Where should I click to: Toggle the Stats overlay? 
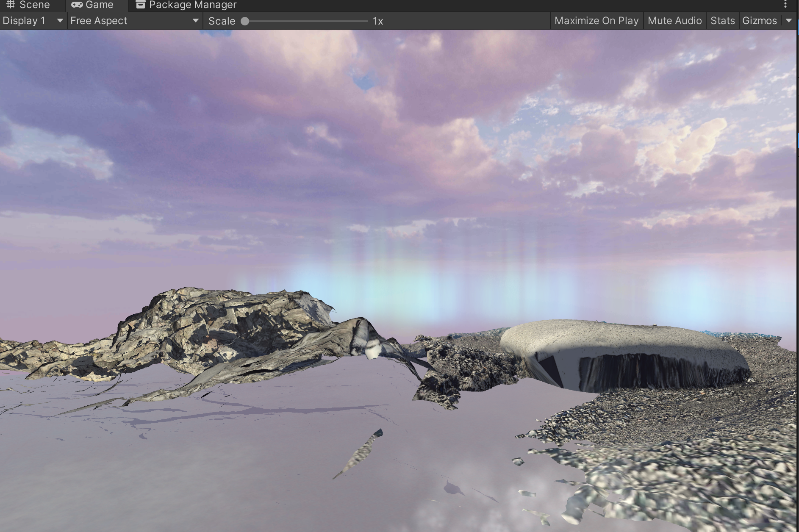point(722,21)
